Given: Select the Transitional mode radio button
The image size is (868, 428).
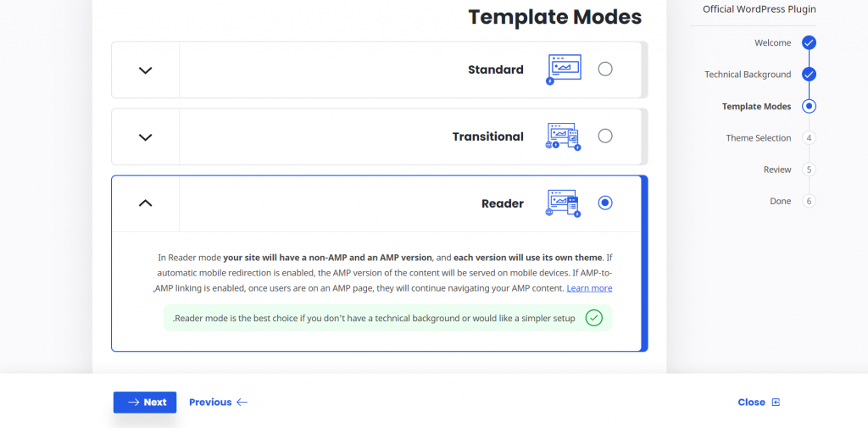Looking at the screenshot, I should pyautogui.click(x=605, y=136).
